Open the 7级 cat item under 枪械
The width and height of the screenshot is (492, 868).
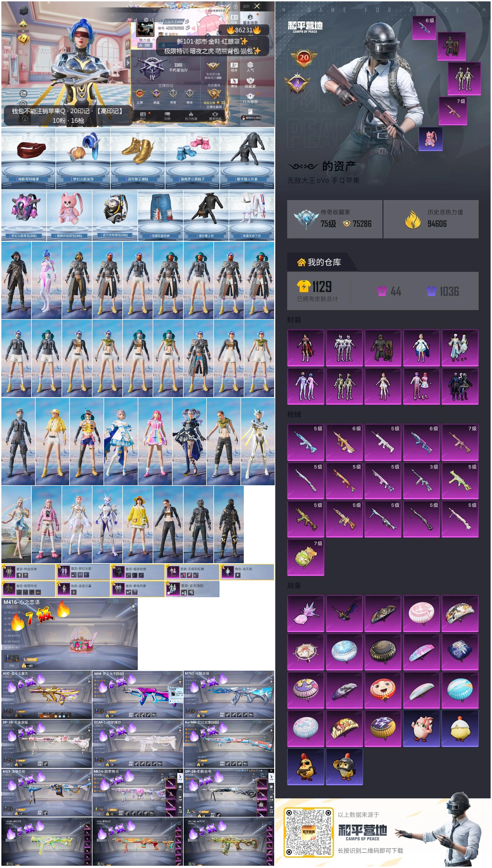click(306, 557)
